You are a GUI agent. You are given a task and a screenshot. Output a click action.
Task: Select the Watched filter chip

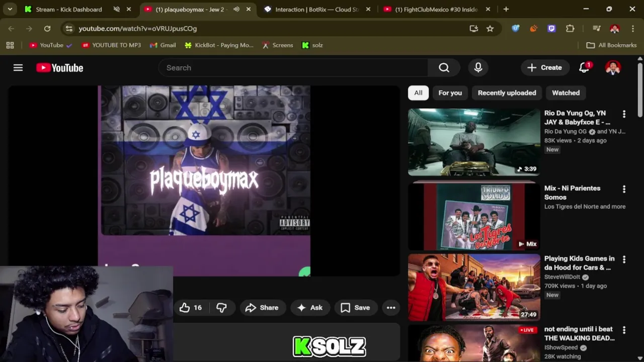click(566, 93)
